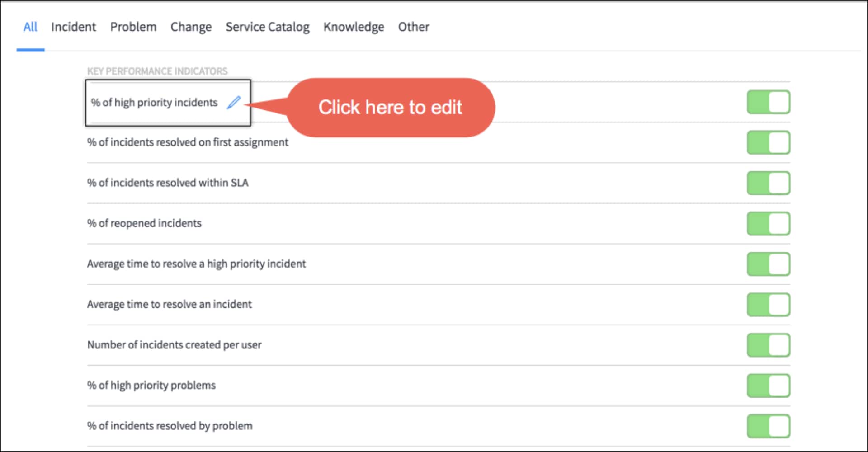Image resolution: width=868 pixels, height=452 pixels.
Task: Open the Service Catalog tab
Action: (x=268, y=27)
